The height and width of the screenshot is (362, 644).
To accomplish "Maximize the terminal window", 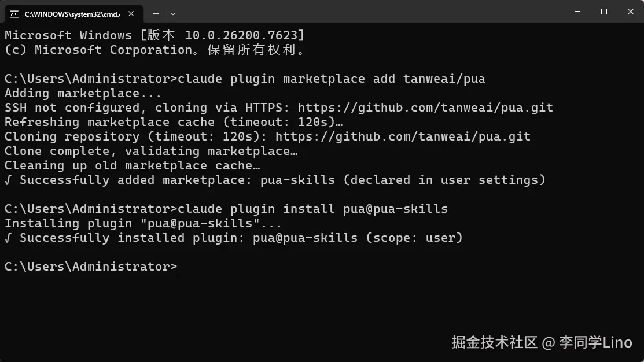I will [x=603, y=12].
